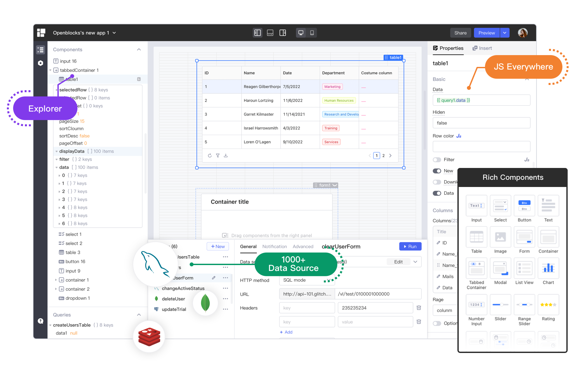This screenshot has width=588, height=372.
Task: Open more options for updateTrial query
Action: point(225,309)
